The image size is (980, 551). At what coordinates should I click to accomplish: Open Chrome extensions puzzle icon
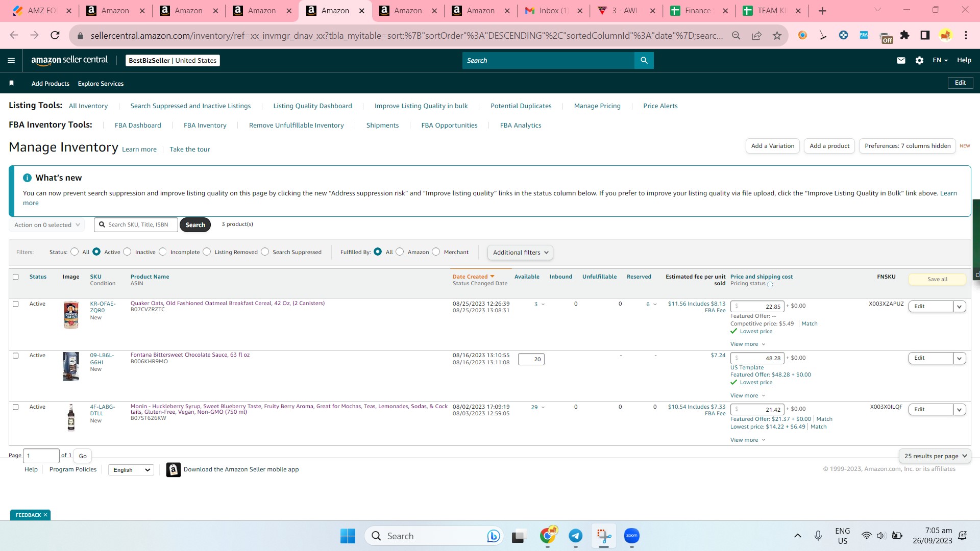904,35
